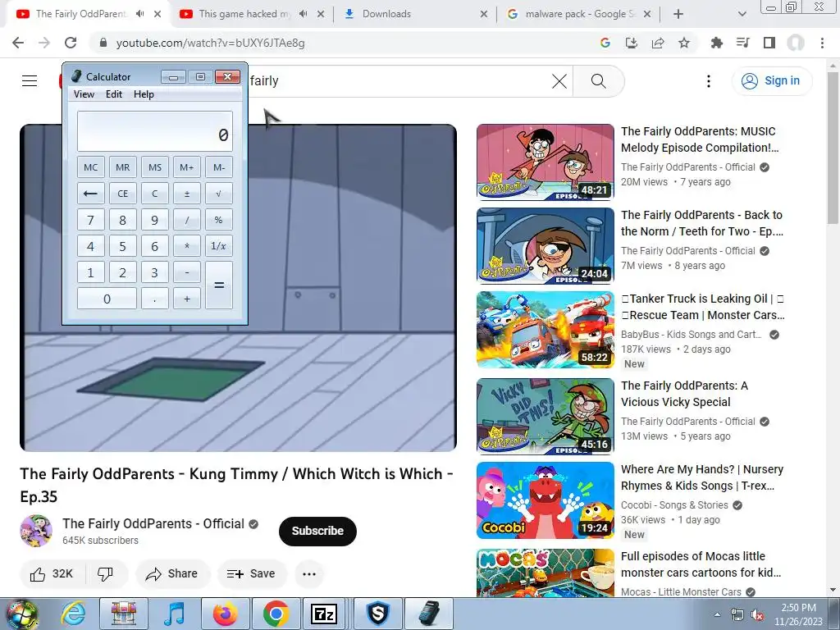The image size is (840, 630).
Task: Click the plus key in Calculator
Action: [187, 299]
